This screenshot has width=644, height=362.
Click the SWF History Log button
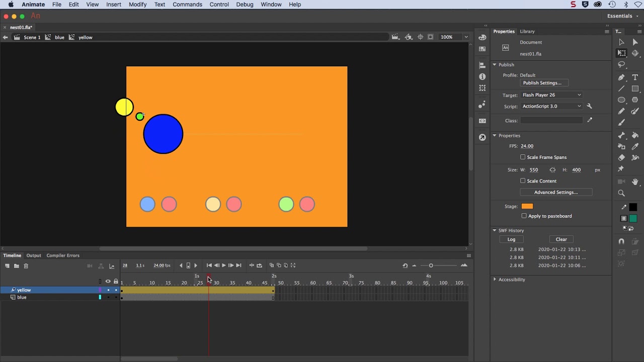coord(511,239)
